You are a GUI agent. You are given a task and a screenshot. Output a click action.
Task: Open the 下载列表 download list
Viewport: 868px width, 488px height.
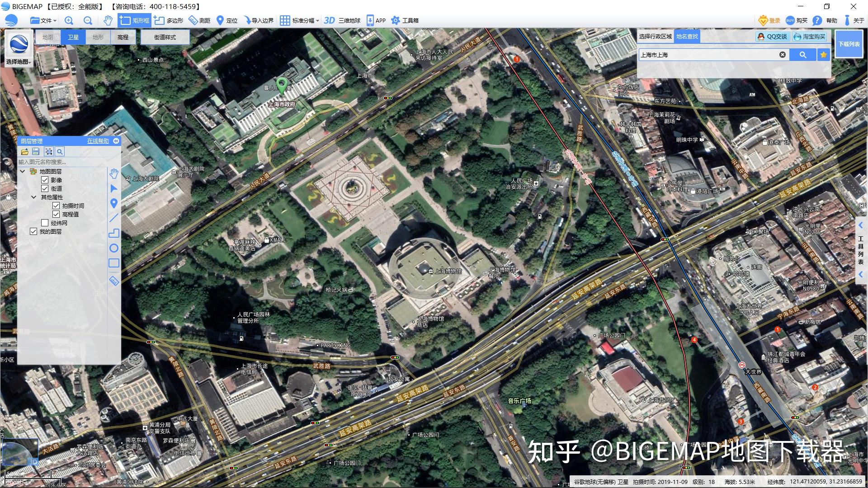point(849,44)
